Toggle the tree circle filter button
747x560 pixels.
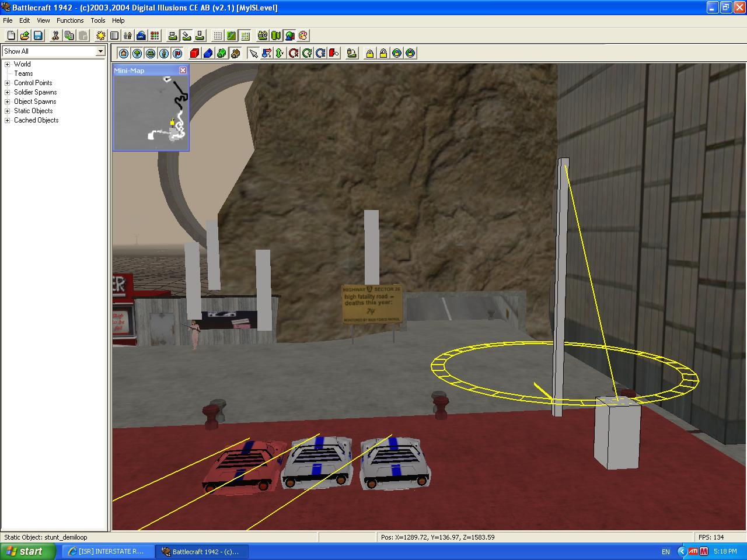137,53
